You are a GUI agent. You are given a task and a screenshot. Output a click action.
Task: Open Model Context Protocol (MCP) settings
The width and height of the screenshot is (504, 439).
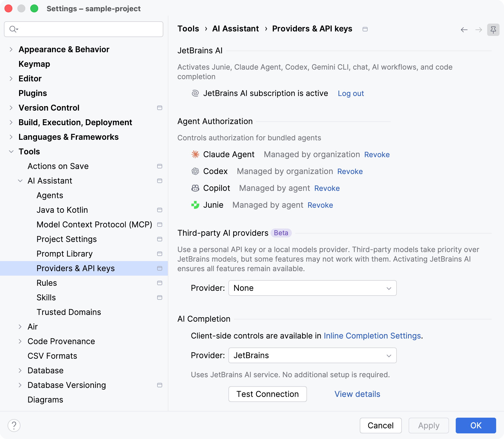click(x=94, y=225)
